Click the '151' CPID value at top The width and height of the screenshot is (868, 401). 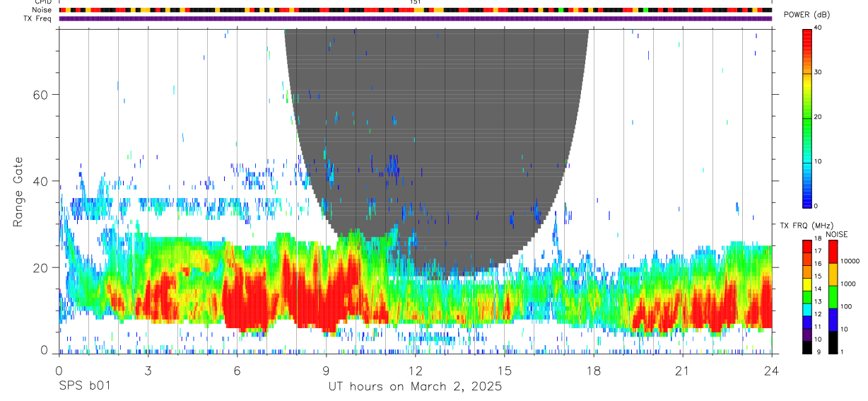tap(416, 2)
